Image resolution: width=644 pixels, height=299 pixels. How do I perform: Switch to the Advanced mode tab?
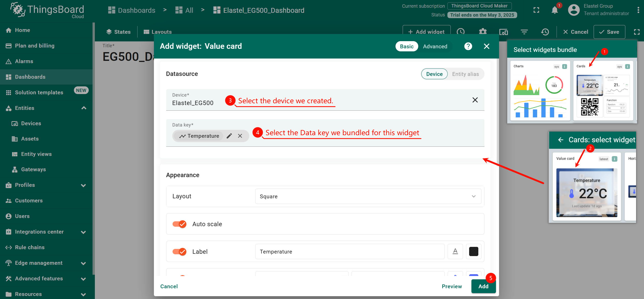pos(435,46)
